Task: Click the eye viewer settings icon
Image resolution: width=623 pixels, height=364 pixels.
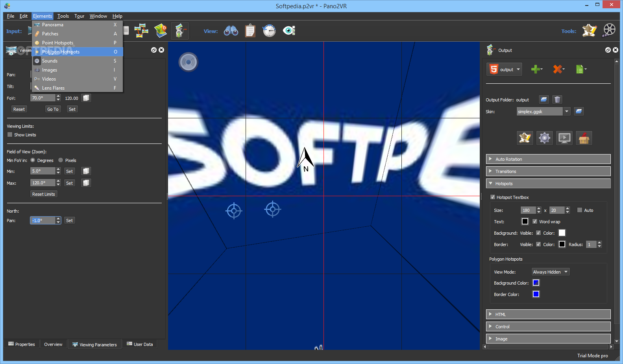Action: [289, 31]
